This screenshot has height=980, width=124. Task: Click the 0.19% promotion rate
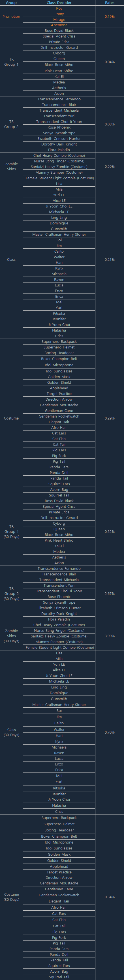pyautogui.click(x=110, y=17)
